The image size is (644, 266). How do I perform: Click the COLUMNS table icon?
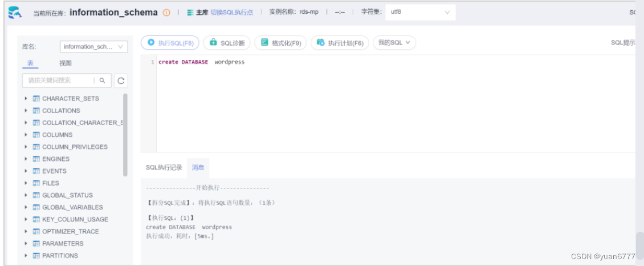(x=36, y=135)
